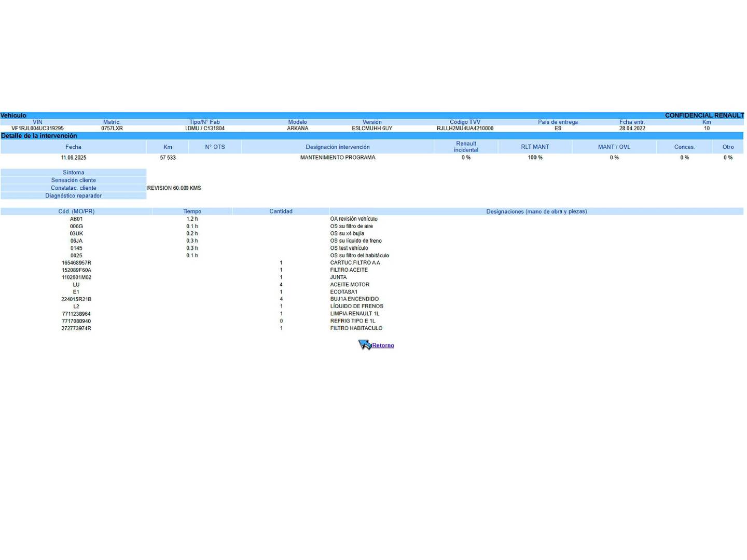
Task: Select labor code 06JA
Action: point(76,241)
